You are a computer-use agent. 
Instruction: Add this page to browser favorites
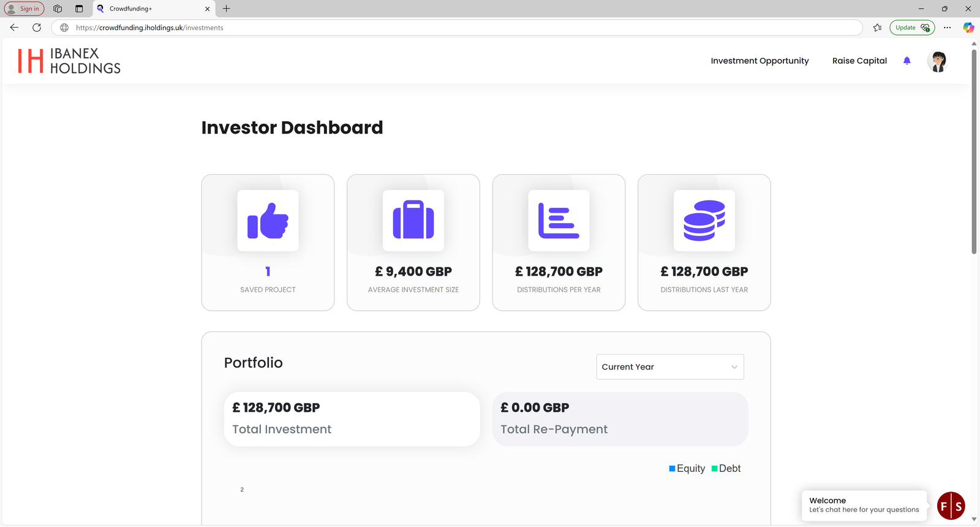pyautogui.click(x=877, y=28)
